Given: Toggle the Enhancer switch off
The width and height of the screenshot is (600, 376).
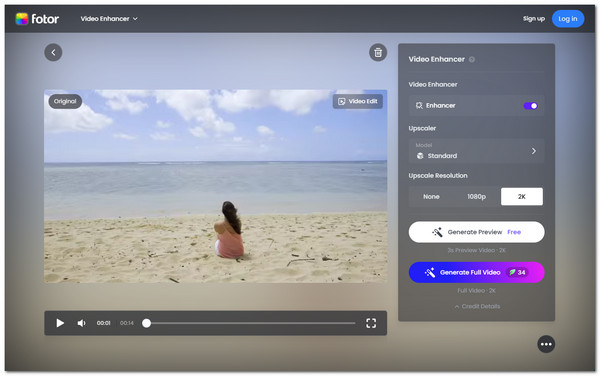Looking at the screenshot, I should [530, 106].
